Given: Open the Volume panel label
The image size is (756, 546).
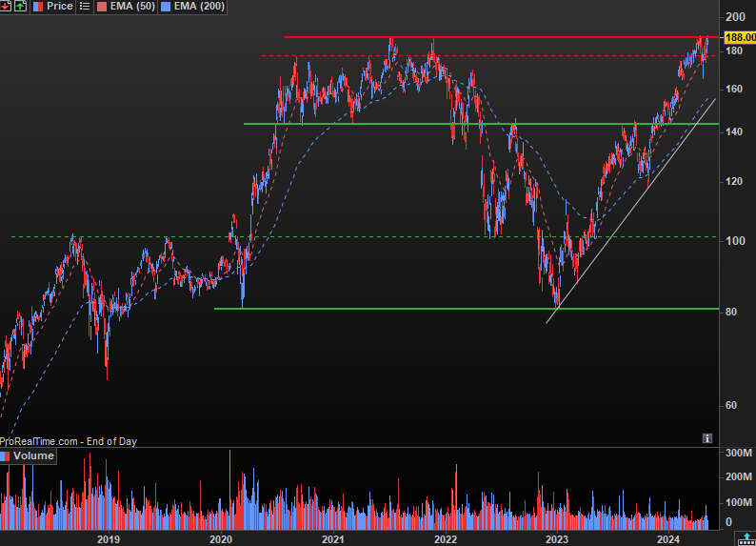Looking at the screenshot, I should pyautogui.click(x=33, y=455).
